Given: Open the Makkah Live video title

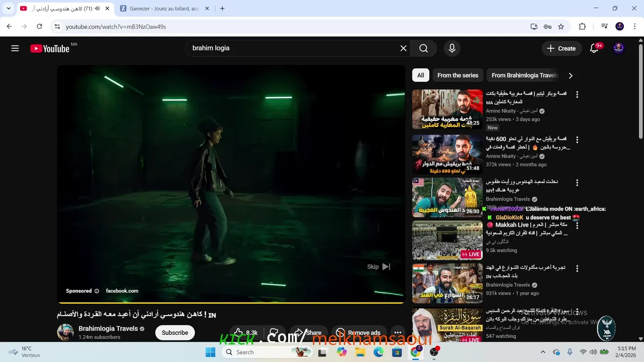Looking at the screenshot, I should [x=527, y=229].
